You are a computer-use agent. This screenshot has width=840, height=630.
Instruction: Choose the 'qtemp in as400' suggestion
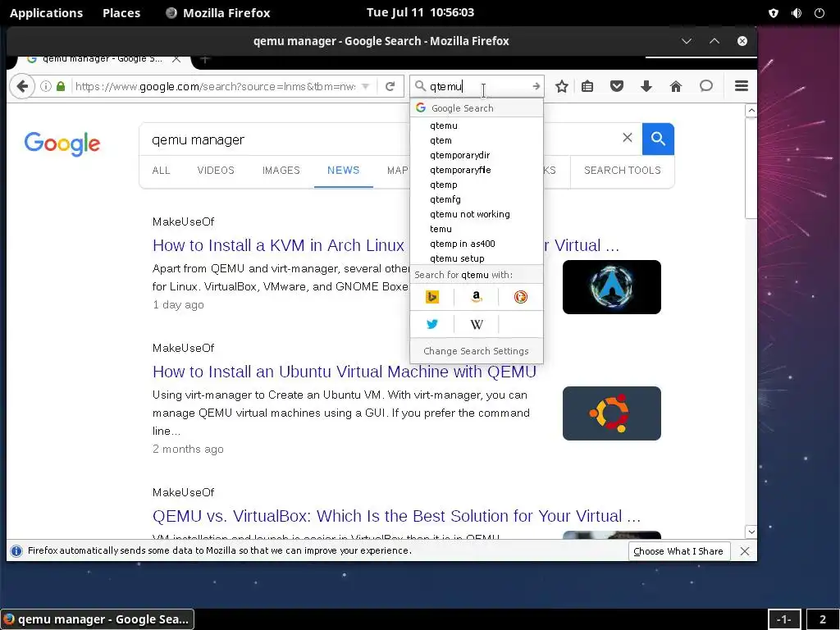pyautogui.click(x=477, y=243)
